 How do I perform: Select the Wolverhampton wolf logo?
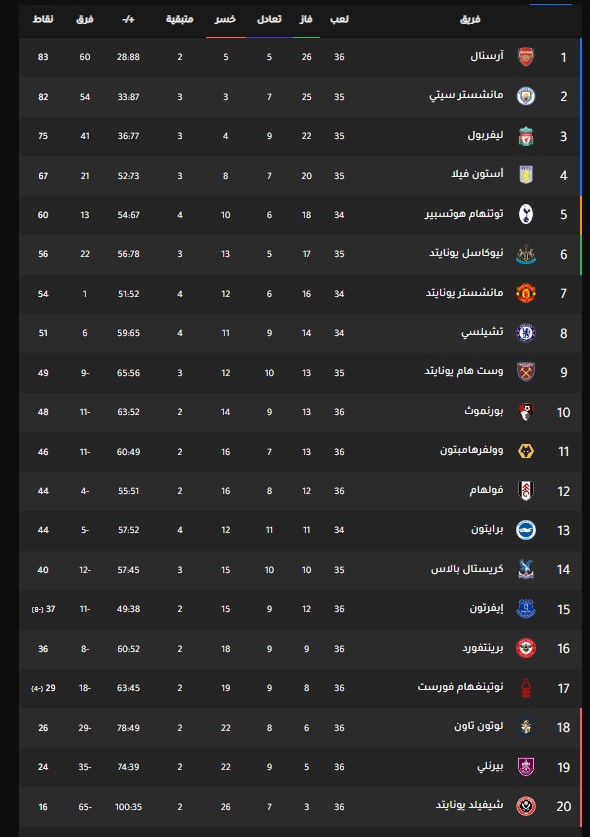526,452
